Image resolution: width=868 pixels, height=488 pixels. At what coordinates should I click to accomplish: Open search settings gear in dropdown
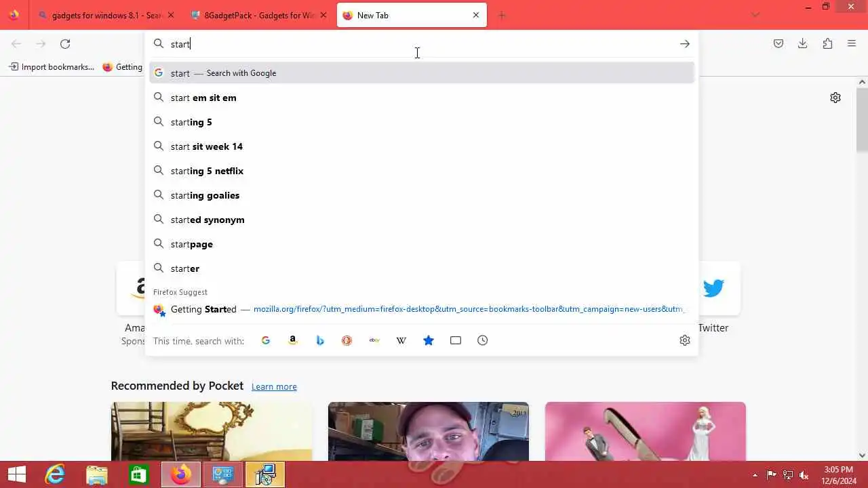[x=685, y=341]
